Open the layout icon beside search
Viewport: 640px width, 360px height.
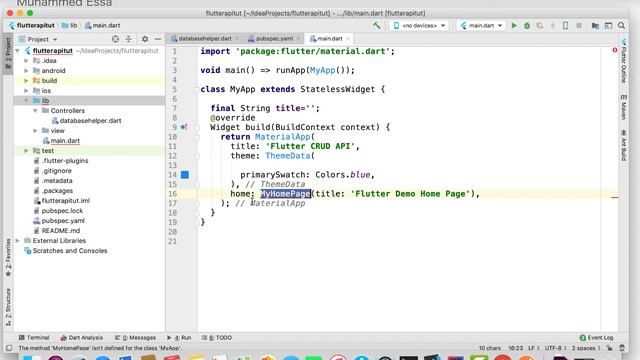(608, 25)
